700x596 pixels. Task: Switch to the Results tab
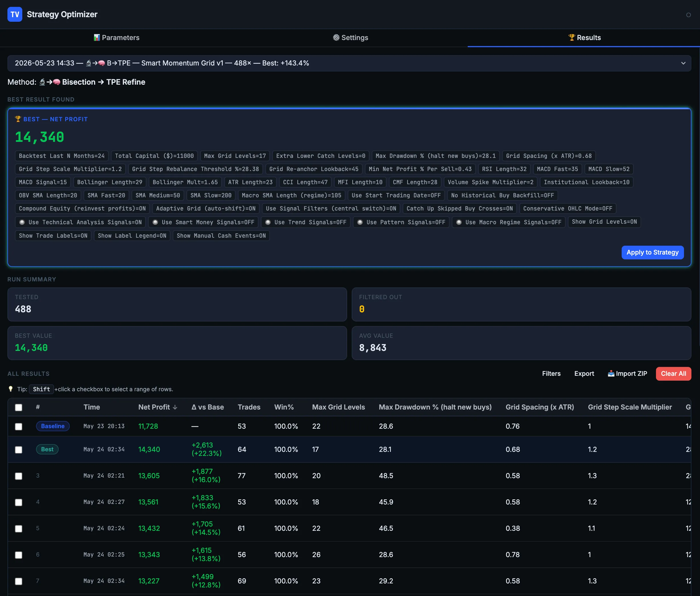point(584,37)
